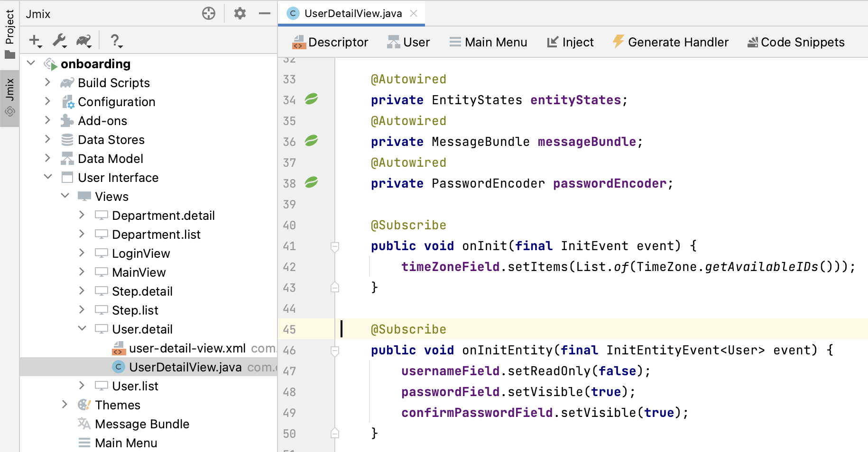This screenshot has width=868, height=452.
Task: Click the locate/target crosshair icon in Jmix panel
Action: [208, 14]
